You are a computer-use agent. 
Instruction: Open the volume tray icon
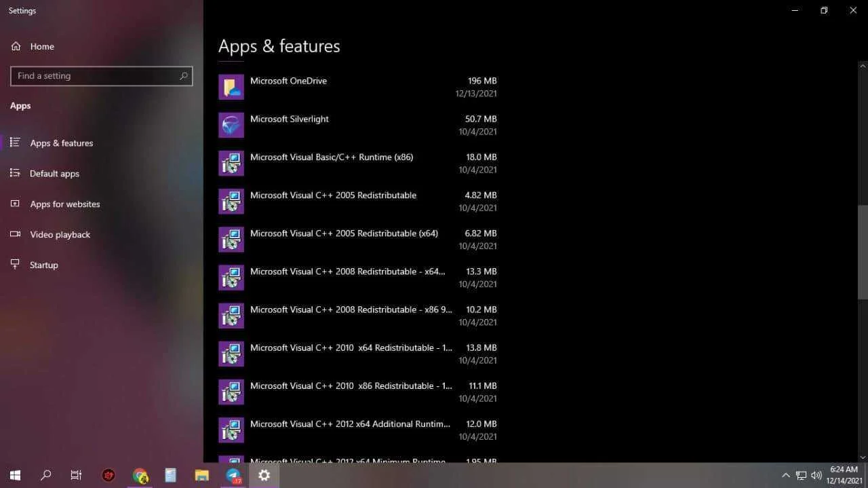(x=816, y=475)
